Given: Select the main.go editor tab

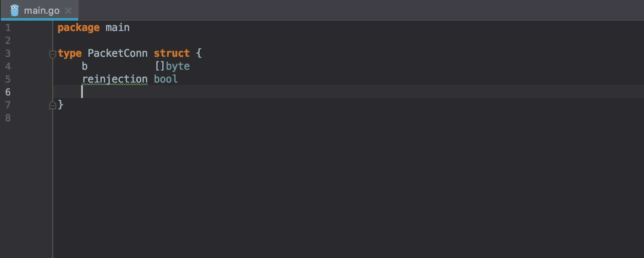Looking at the screenshot, I should click(39, 10).
